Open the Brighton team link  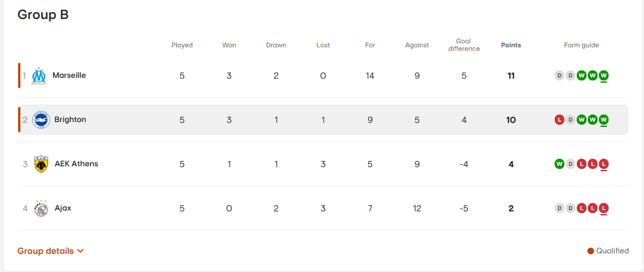(x=70, y=119)
